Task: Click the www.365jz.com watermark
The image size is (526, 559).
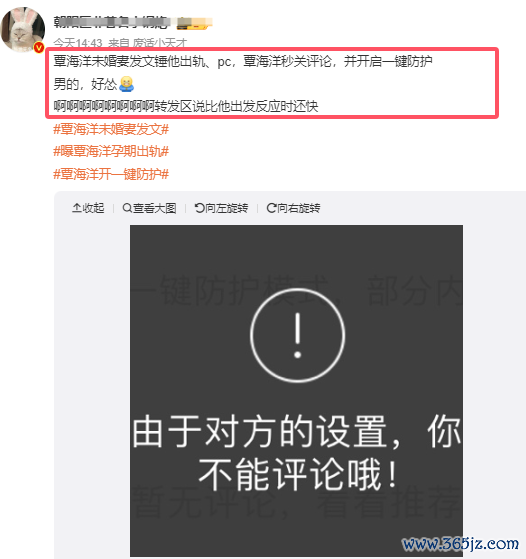Action: [x=460, y=544]
